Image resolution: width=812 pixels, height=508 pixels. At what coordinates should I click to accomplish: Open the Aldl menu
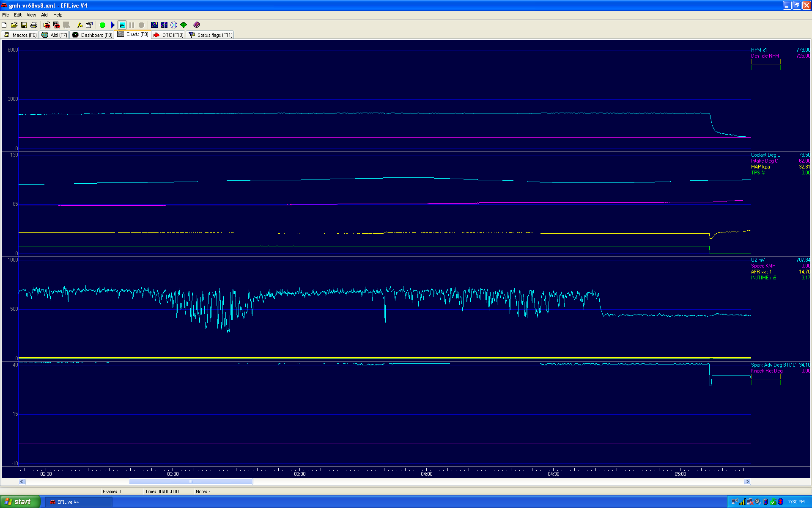point(44,15)
